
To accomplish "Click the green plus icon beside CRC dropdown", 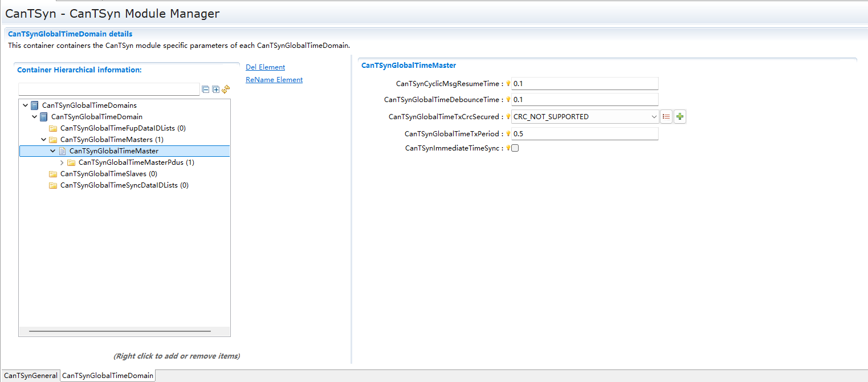I will coord(679,117).
